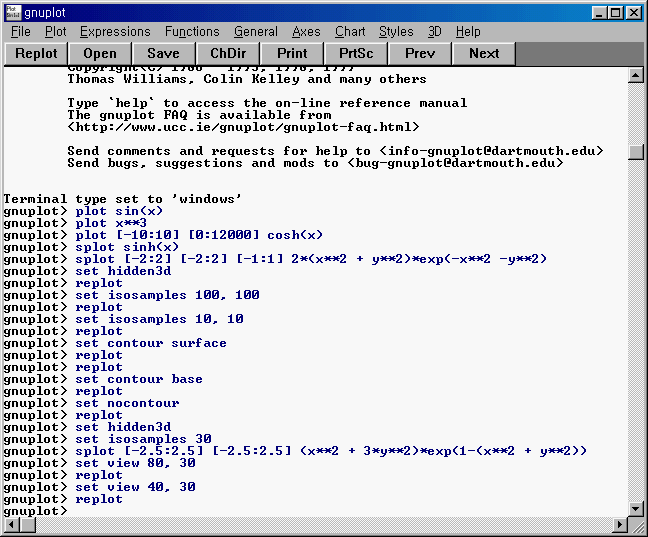Open the Expressions menu
The width and height of the screenshot is (648, 537).
tap(115, 32)
